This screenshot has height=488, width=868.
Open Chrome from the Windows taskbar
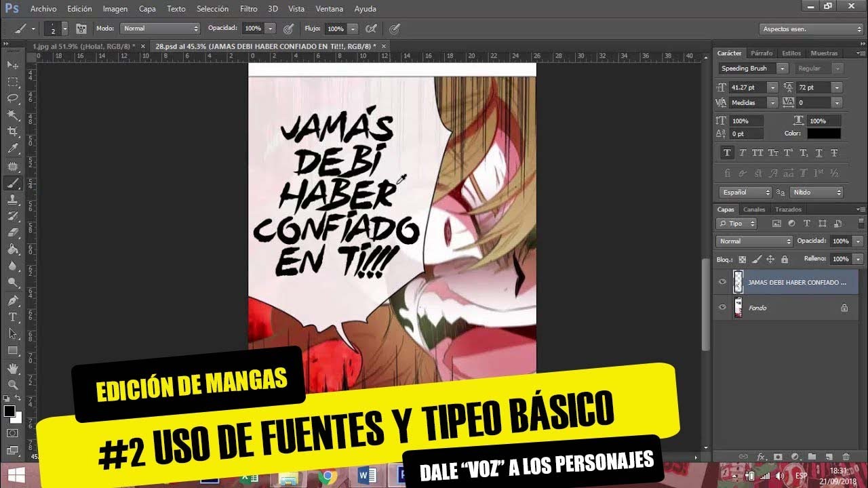pos(327,476)
